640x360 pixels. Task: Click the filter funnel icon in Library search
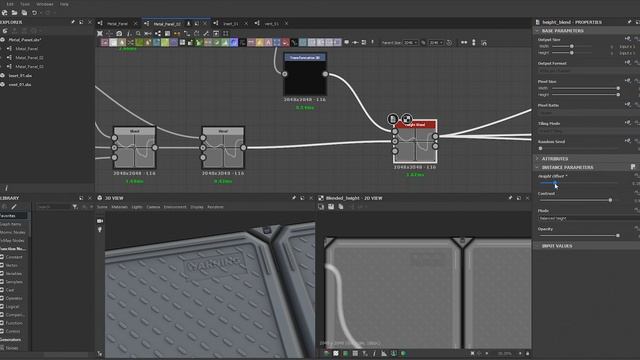(75, 207)
